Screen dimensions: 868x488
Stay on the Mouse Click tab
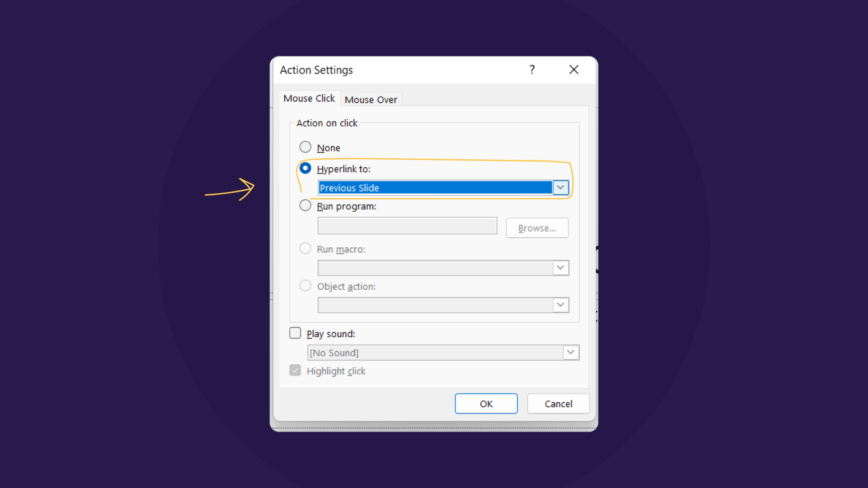(309, 98)
